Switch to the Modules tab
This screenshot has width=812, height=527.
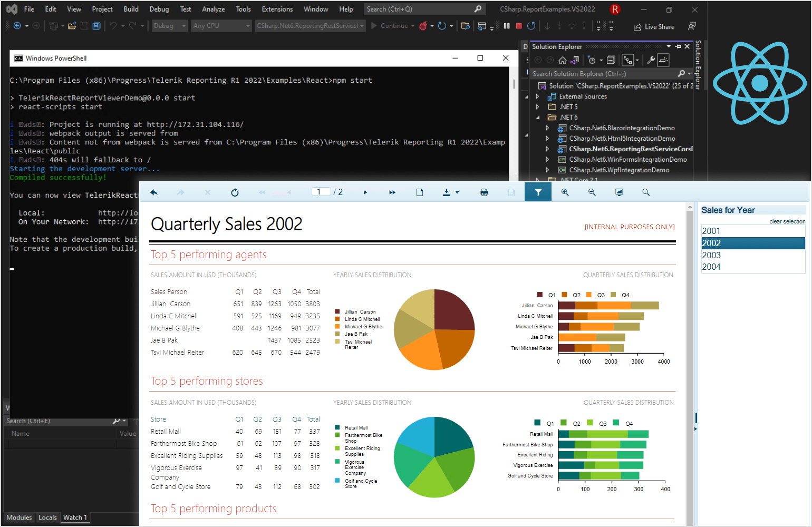(19, 518)
